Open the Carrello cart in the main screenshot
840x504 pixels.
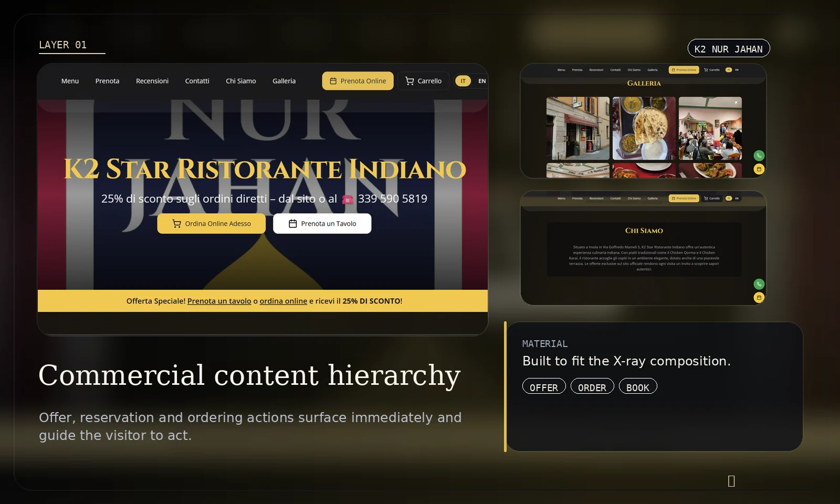pos(423,81)
